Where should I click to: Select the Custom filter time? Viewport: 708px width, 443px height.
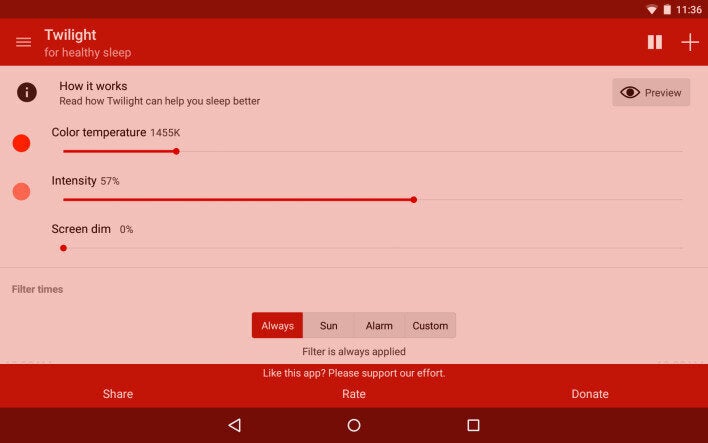coord(430,325)
